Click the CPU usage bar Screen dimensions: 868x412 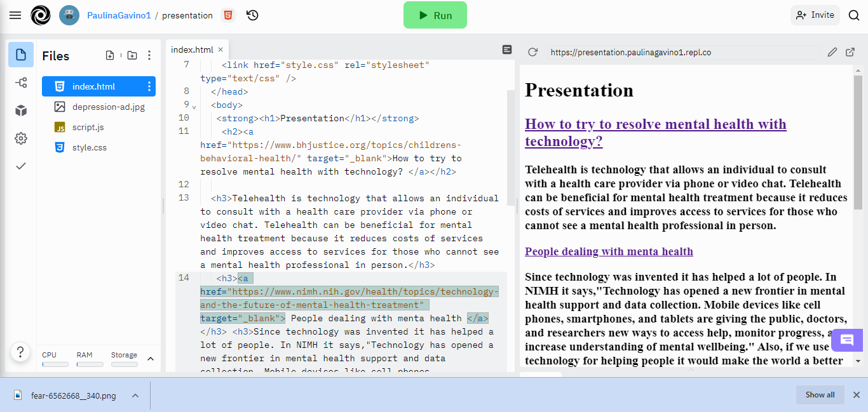(55, 364)
